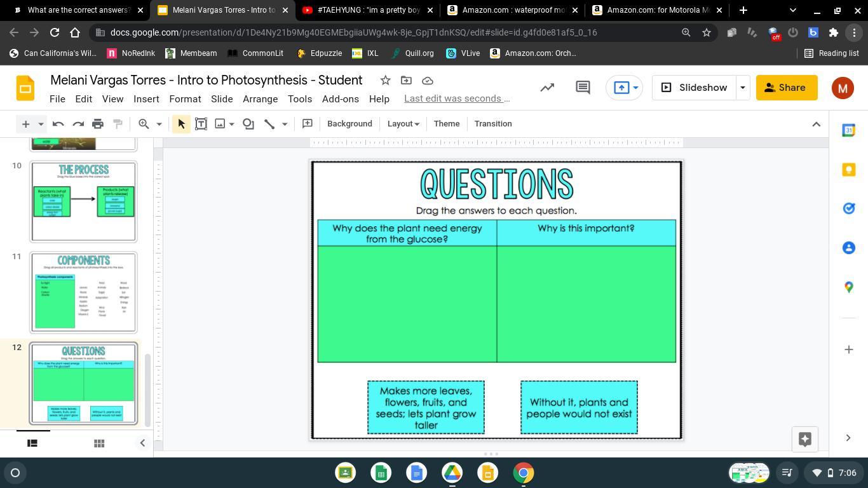Open the Google Maps side panel
This screenshot has width=868, height=488.
848,287
